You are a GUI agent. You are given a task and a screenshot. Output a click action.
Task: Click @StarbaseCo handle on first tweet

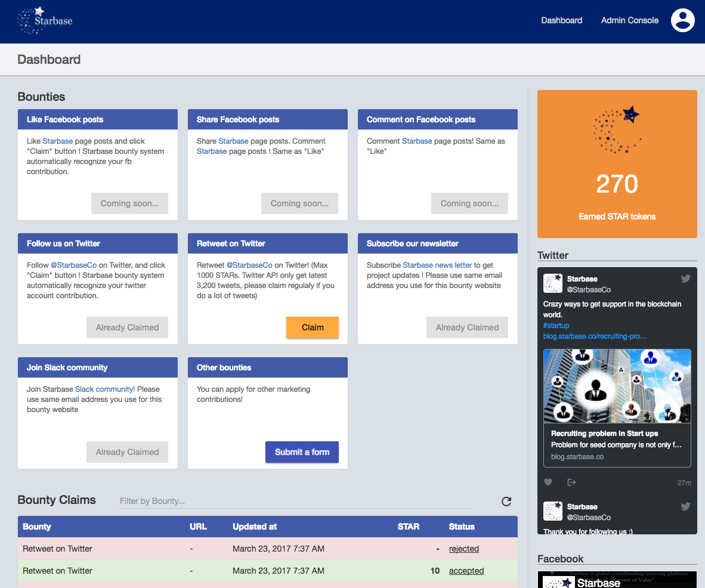pos(589,290)
